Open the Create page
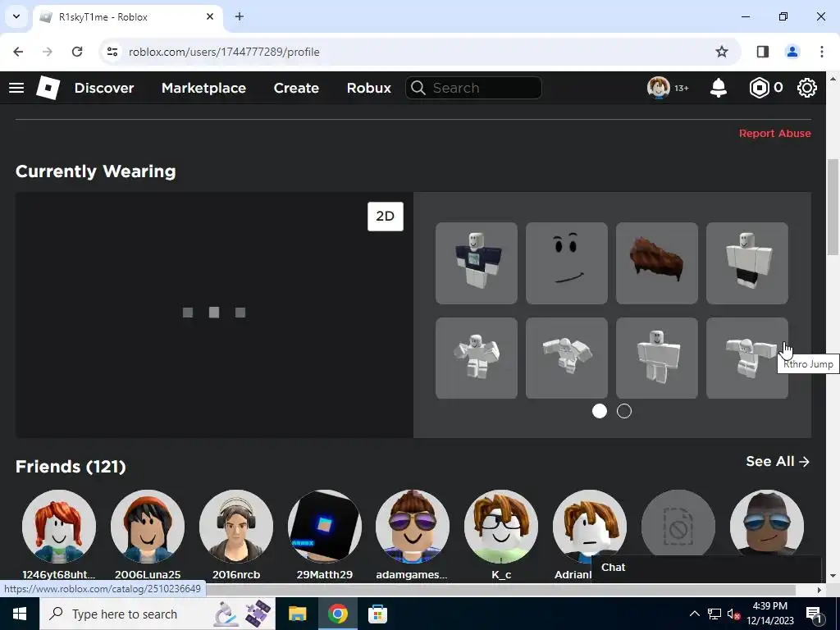 pyautogui.click(x=296, y=88)
